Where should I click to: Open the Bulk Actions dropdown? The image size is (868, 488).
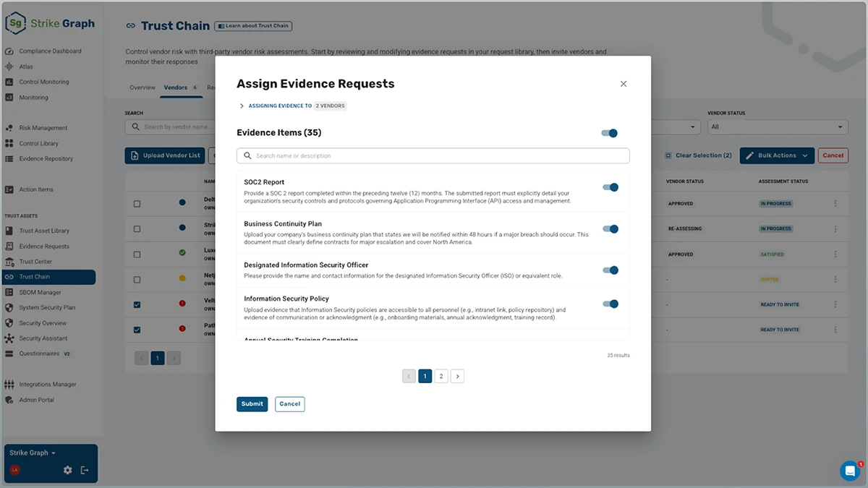coord(777,155)
